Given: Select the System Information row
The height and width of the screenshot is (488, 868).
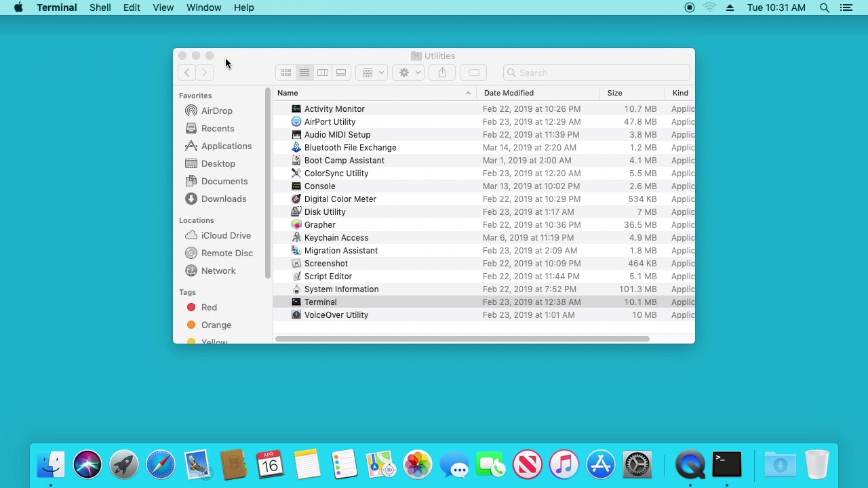Looking at the screenshot, I should click(484, 289).
